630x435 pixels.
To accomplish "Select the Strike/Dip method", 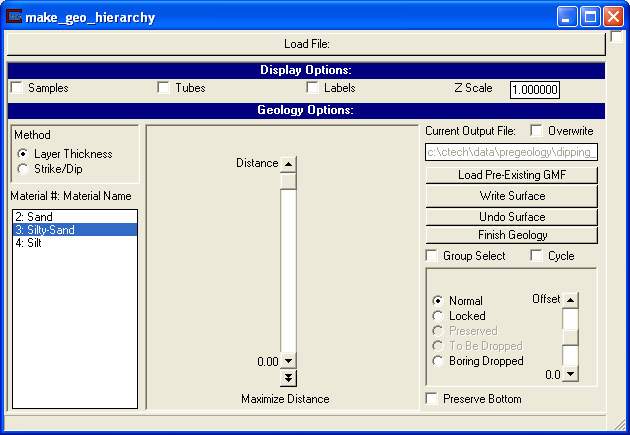I will 23,169.
